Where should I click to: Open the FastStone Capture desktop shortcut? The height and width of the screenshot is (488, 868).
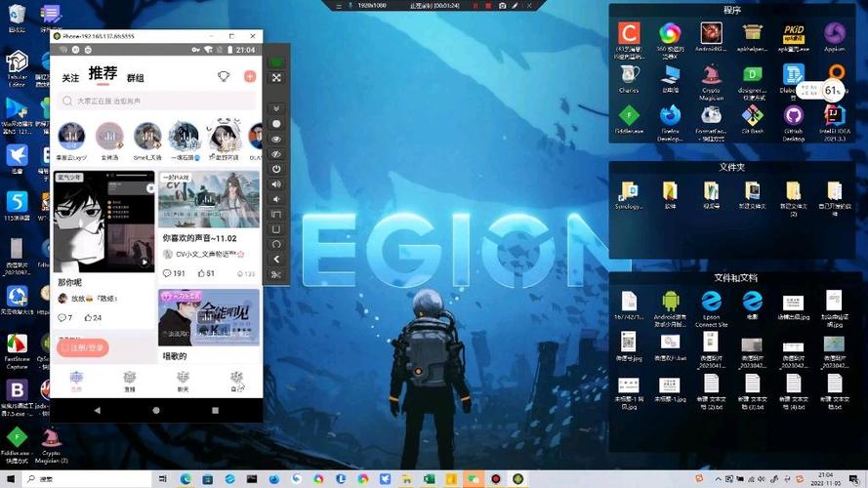(x=17, y=351)
